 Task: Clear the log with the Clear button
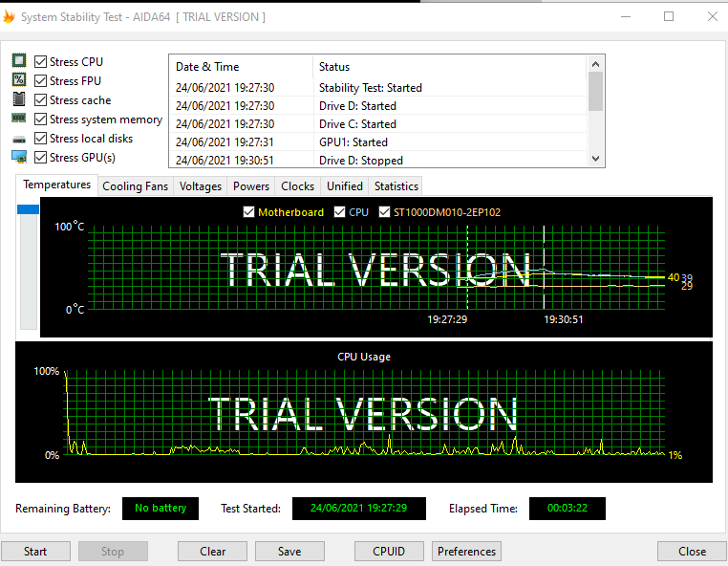213,551
